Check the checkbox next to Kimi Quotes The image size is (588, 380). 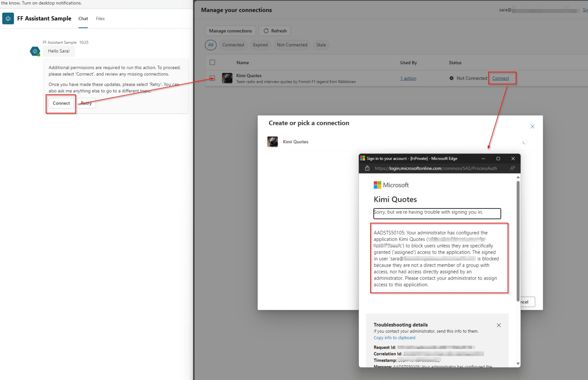212,78
